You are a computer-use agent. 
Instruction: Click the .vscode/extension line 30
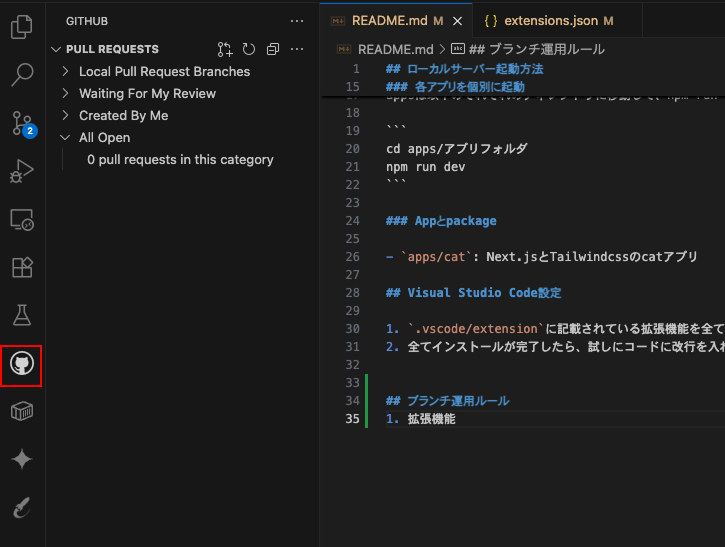pos(555,329)
